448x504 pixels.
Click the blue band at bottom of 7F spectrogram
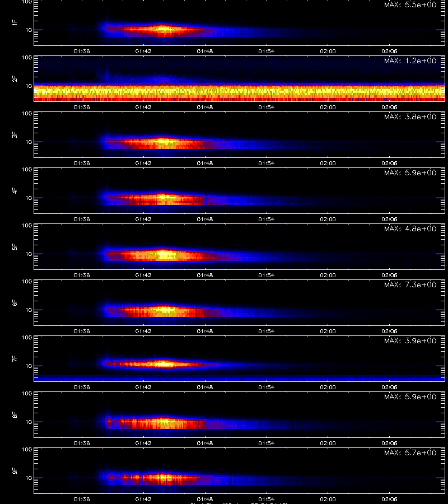(x=240, y=378)
